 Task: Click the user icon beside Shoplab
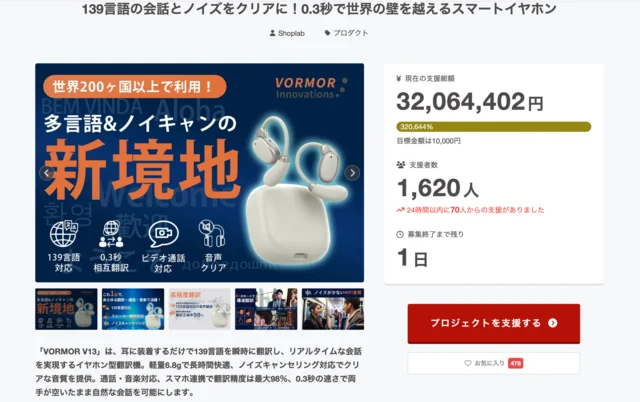click(x=272, y=33)
